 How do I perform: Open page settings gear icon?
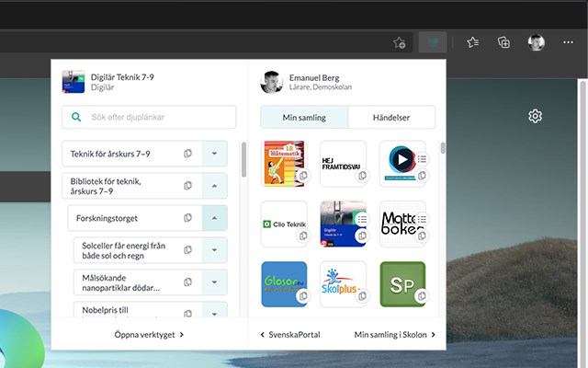(x=535, y=116)
